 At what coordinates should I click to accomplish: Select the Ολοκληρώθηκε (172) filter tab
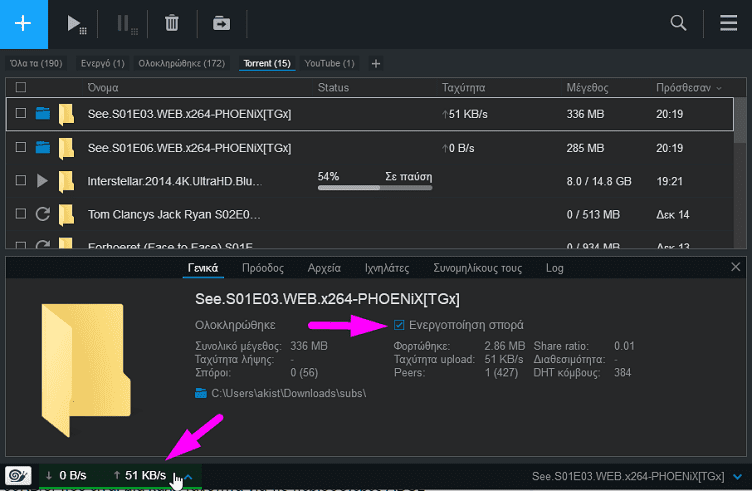tap(181, 63)
